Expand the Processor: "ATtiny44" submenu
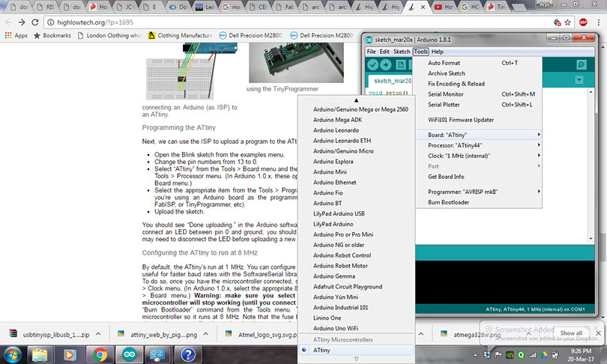607x364 pixels. pos(478,145)
